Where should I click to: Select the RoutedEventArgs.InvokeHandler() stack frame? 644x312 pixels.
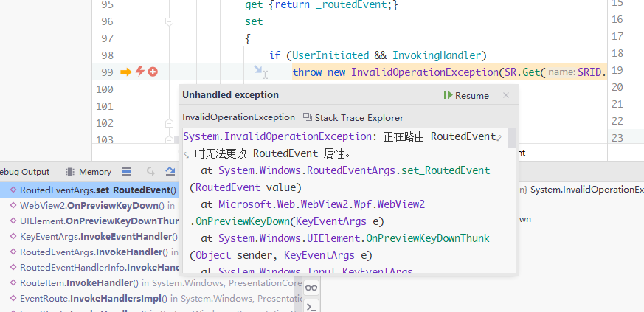coord(89,252)
